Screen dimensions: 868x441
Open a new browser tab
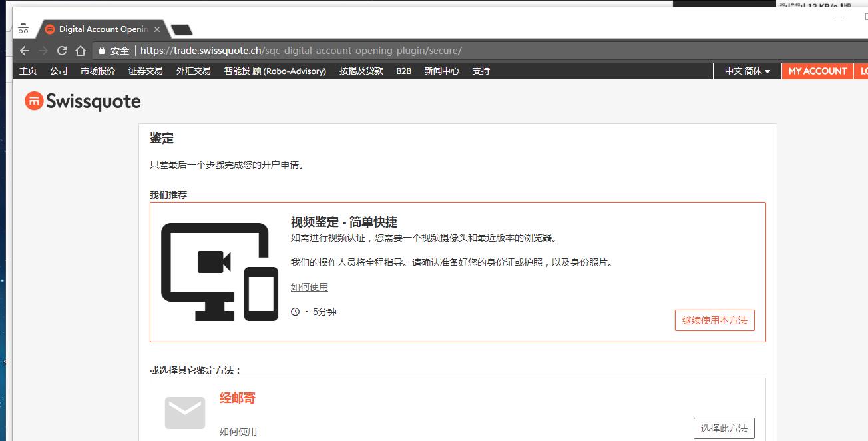click(x=181, y=29)
